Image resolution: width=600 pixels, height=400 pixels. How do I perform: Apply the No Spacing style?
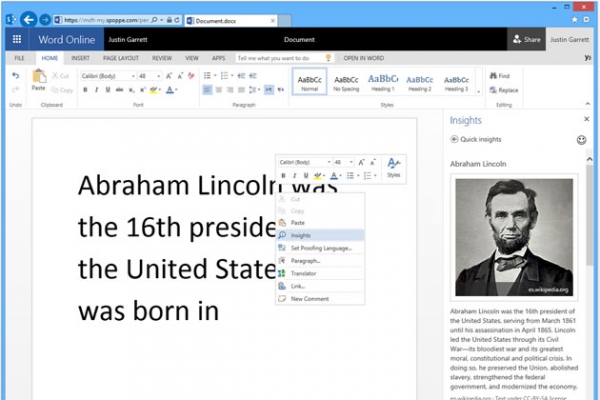[x=346, y=82]
